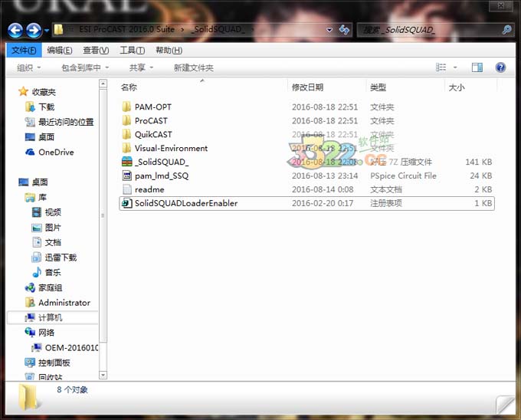Click the change view icon

click(x=441, y=67)
